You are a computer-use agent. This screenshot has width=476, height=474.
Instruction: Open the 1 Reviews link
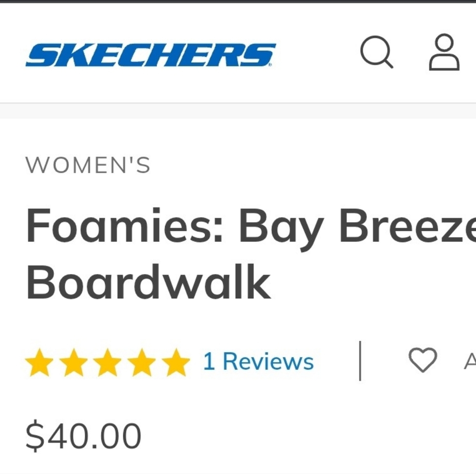[x=258, y=361]
